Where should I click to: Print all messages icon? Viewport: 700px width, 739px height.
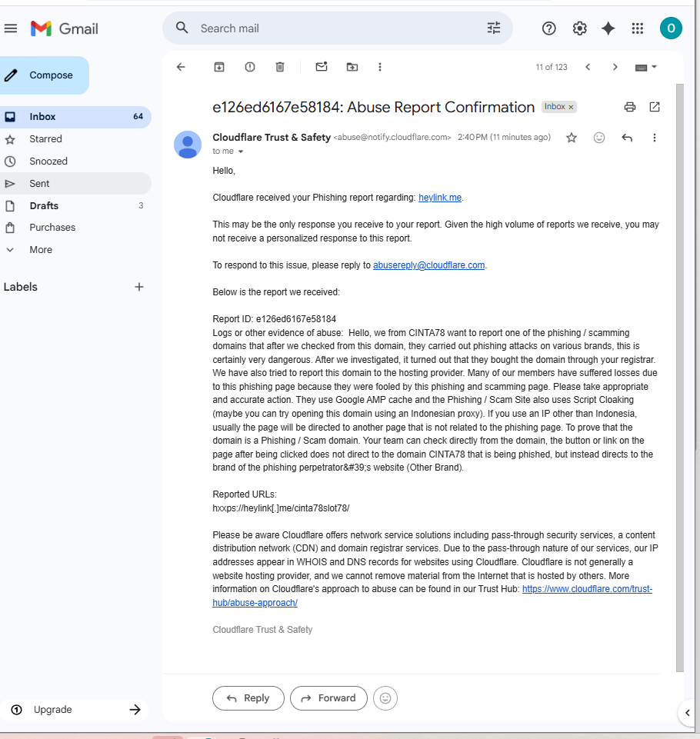[x=630, y=107]
